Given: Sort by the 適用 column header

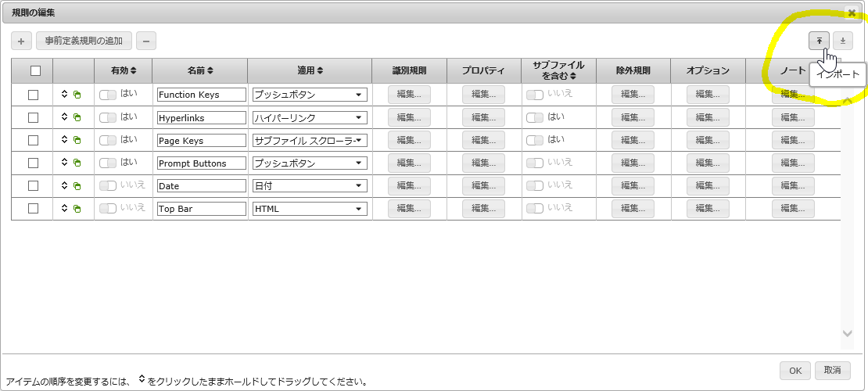Looking at the screenshot, I should [310, 70].
